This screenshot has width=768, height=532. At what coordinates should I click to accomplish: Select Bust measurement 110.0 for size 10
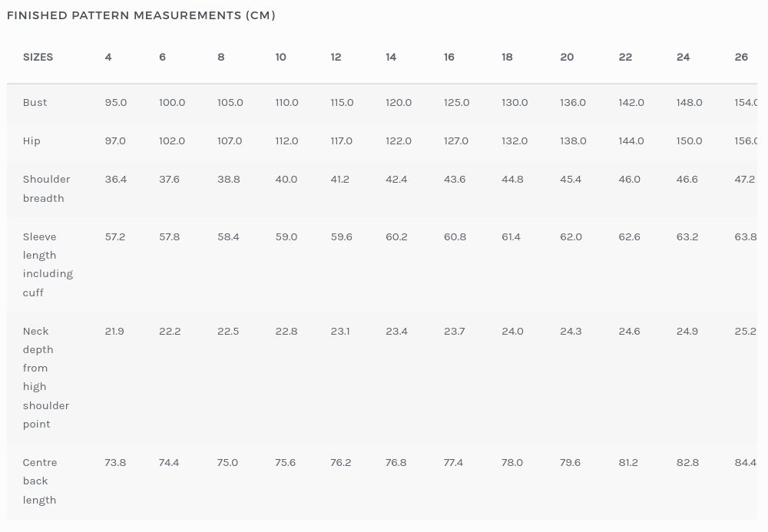286,102
